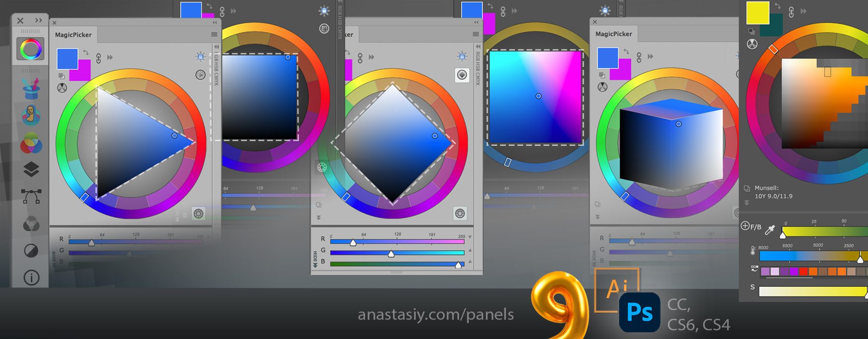Collapse the triangle panel with the double arrows

click(x=215, y=22)
